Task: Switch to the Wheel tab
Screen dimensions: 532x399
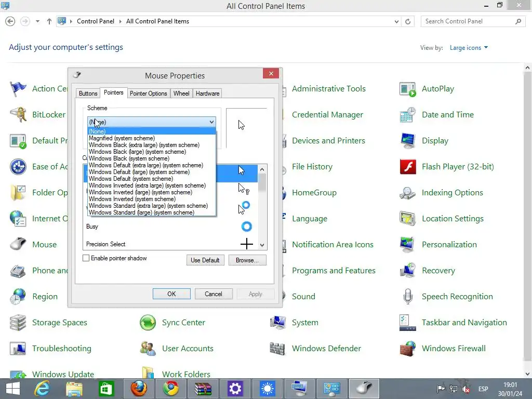Action: (x=181, y=94)
